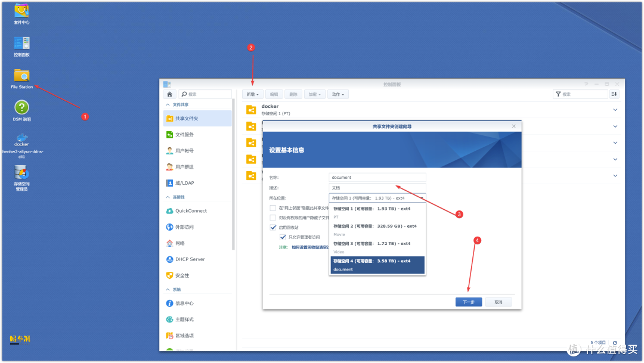Open 用户帐号 in the sidebar

[x=184, y=151]
